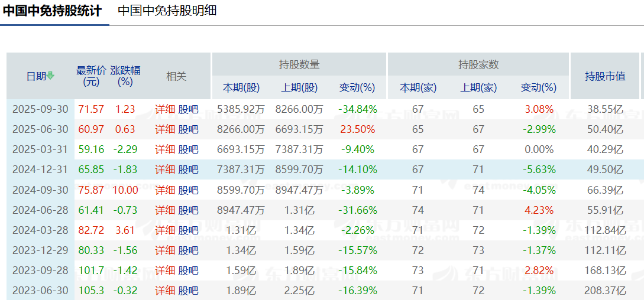Select the date cell 2023-06-30
This screenshot has width=644, height=300.
coord(40,291)
